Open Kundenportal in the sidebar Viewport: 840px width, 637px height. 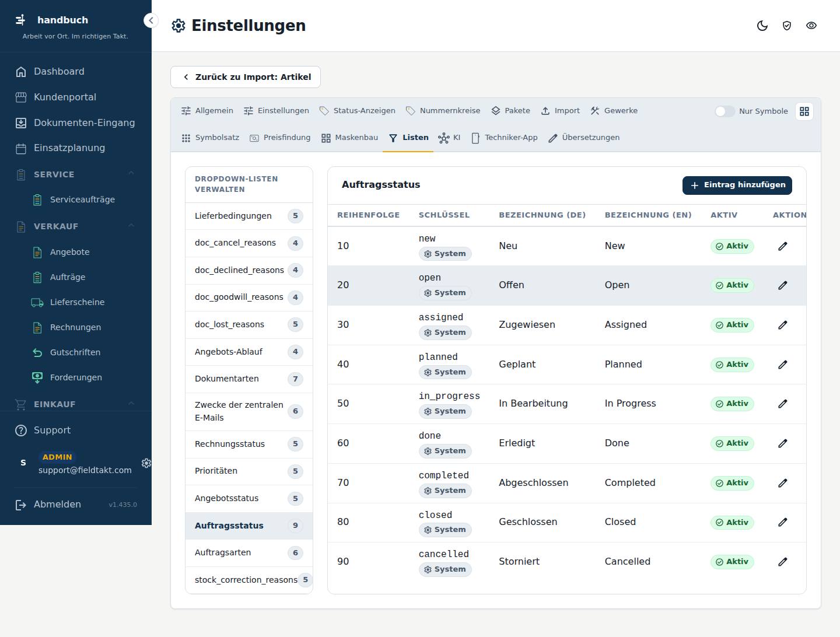[76, 97]
